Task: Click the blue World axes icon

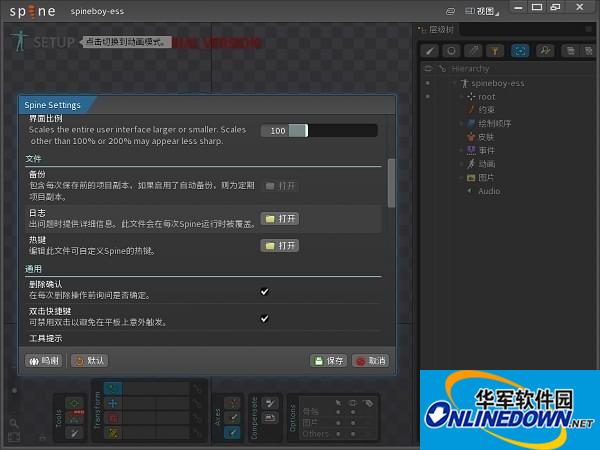Action: click(232, 433)
